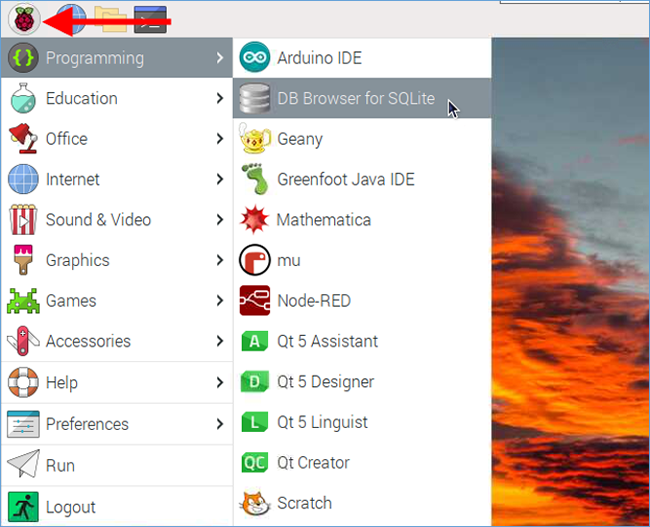Image resolution: width=650 pixels, height=527 pixels.
Task: Open the File Manager folder icon
Action: (110, 19)
